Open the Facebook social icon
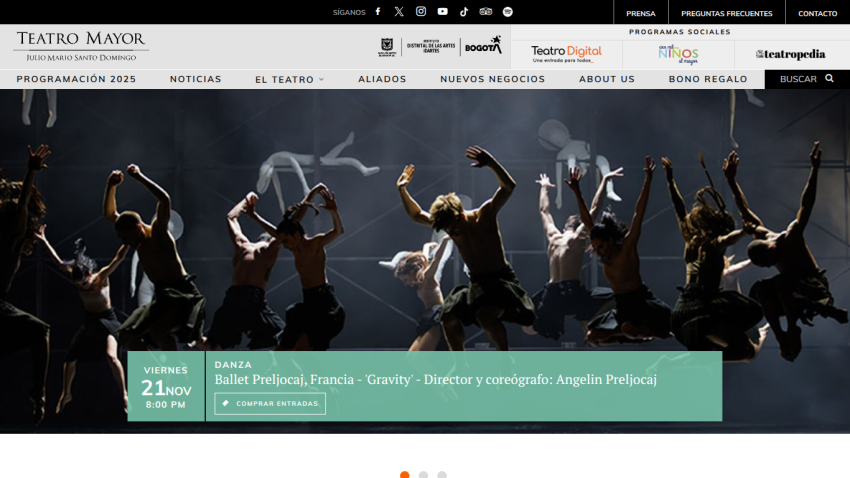 point(378,11)
